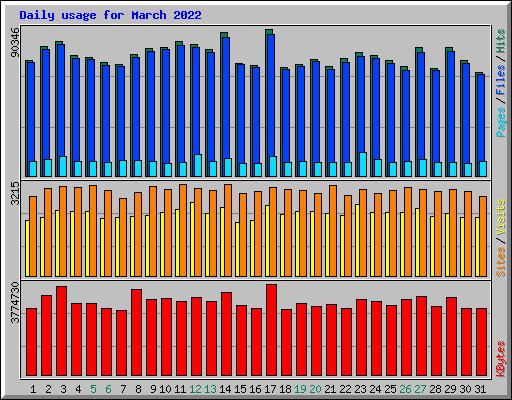This screenshot has width=512, height=400.
Task: Select the orange sites bar for day 14
Action: [x=228, y=230]
